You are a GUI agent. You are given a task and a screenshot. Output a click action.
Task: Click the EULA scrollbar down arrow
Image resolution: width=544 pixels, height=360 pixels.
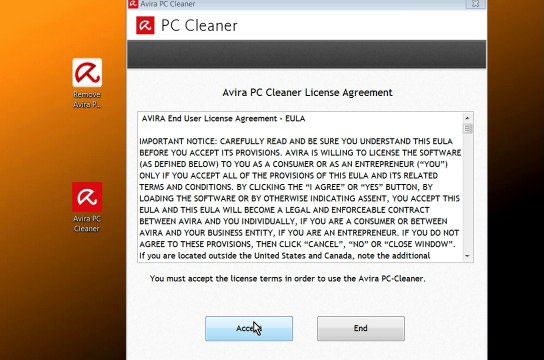click(467, 256)
